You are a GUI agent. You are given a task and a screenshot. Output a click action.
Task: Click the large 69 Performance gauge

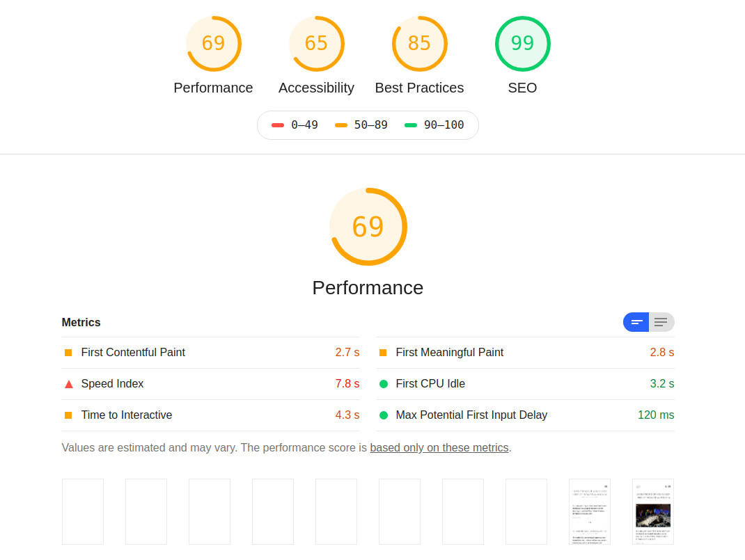[368, 227]
